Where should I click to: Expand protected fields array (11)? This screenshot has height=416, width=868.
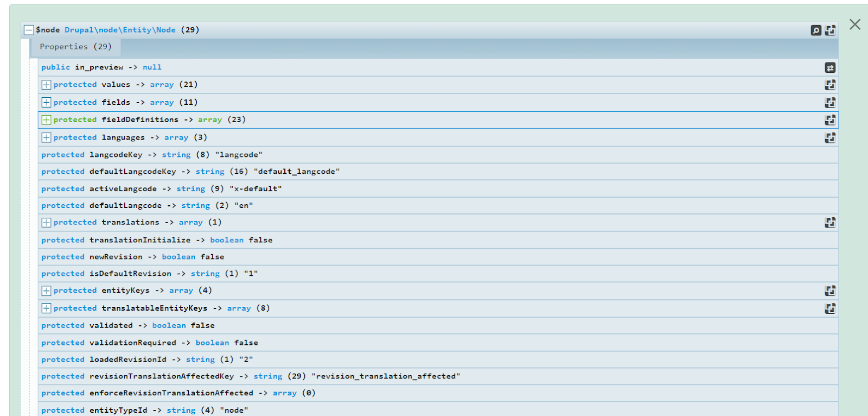46,102
